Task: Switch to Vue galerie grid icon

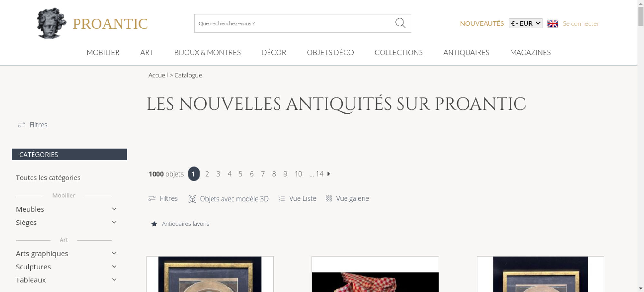Action: click(328, 198)
